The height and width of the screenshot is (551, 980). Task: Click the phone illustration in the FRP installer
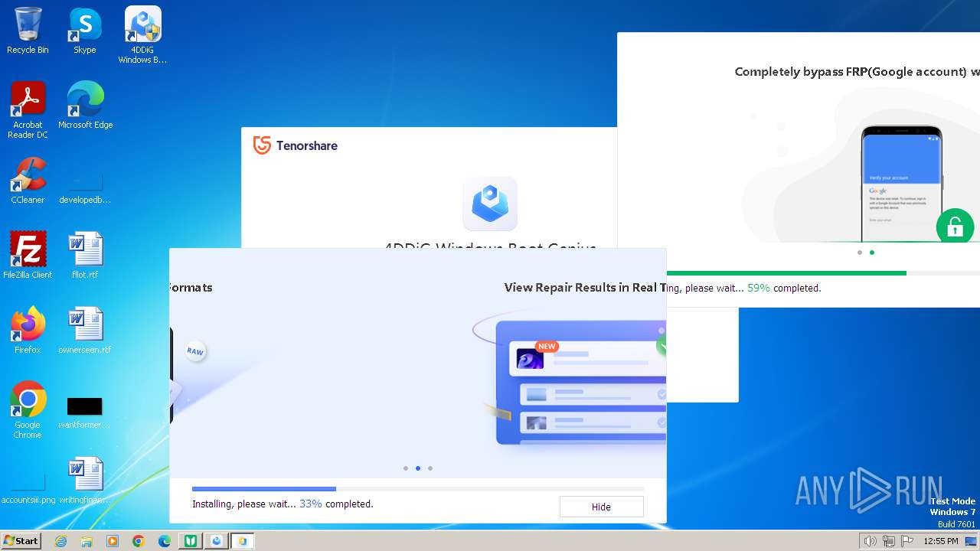pyautogui.click(x=901, y=184)
